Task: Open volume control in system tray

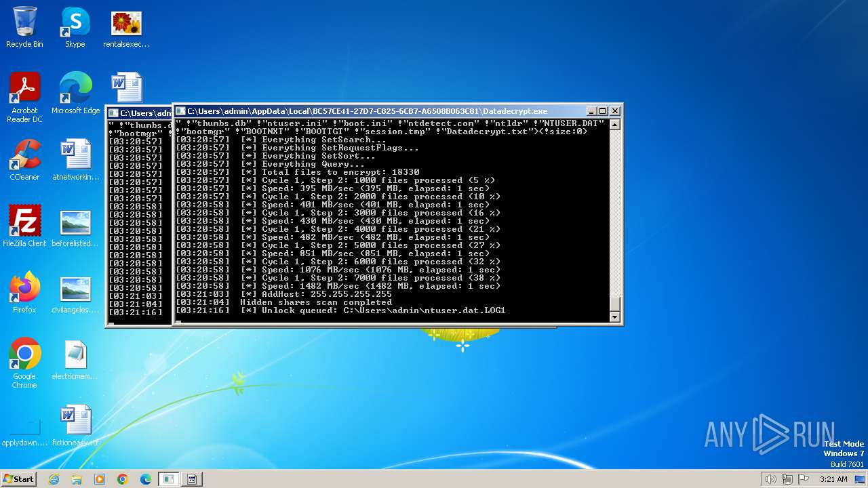Action: 770,479
